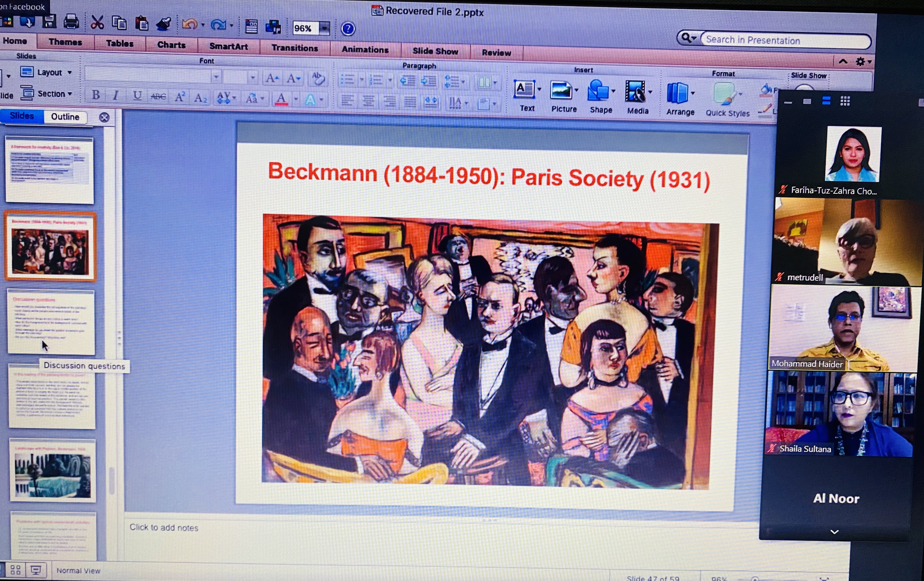Toggle Bold formatting
Screen dimensions: 924x581
click(x=96, y=95)
